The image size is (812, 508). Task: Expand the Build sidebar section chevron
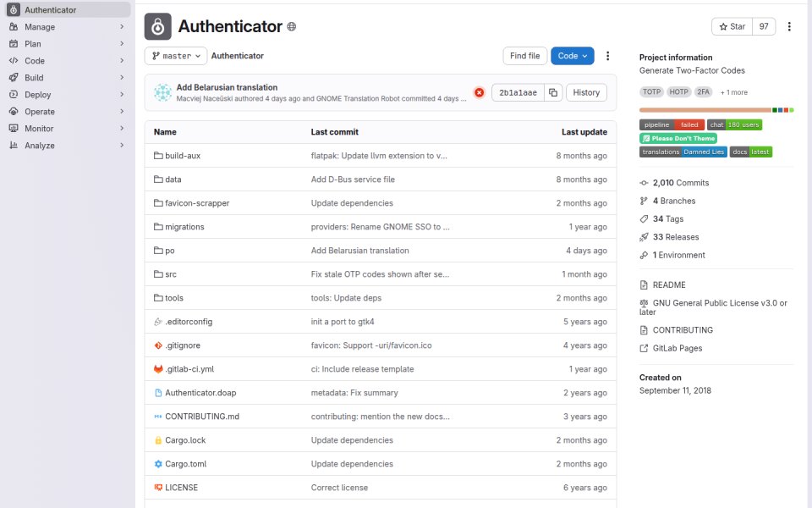pyautogui.click(x=122, y=77)
